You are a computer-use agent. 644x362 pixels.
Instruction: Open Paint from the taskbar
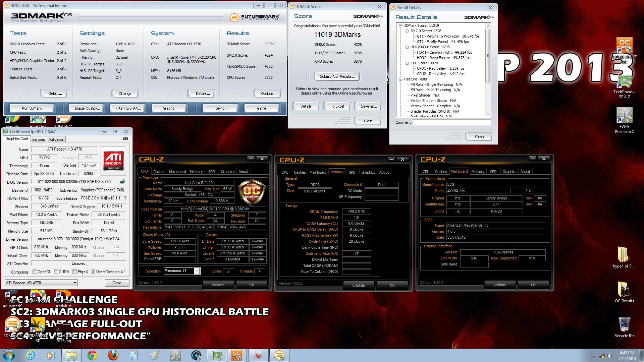(155, 355)
